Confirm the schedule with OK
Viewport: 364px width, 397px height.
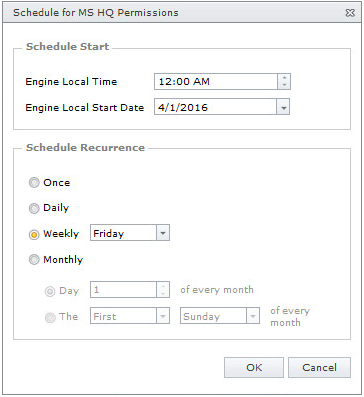click(x=254, y=368)
